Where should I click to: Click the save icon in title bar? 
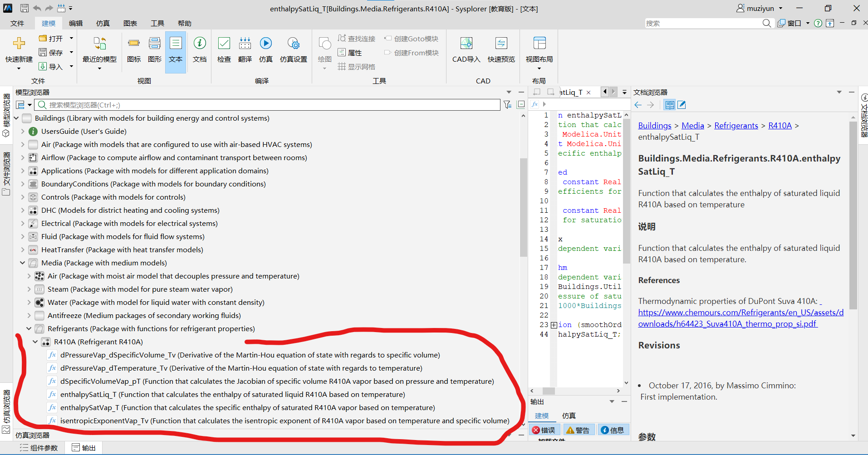point(25,8)
